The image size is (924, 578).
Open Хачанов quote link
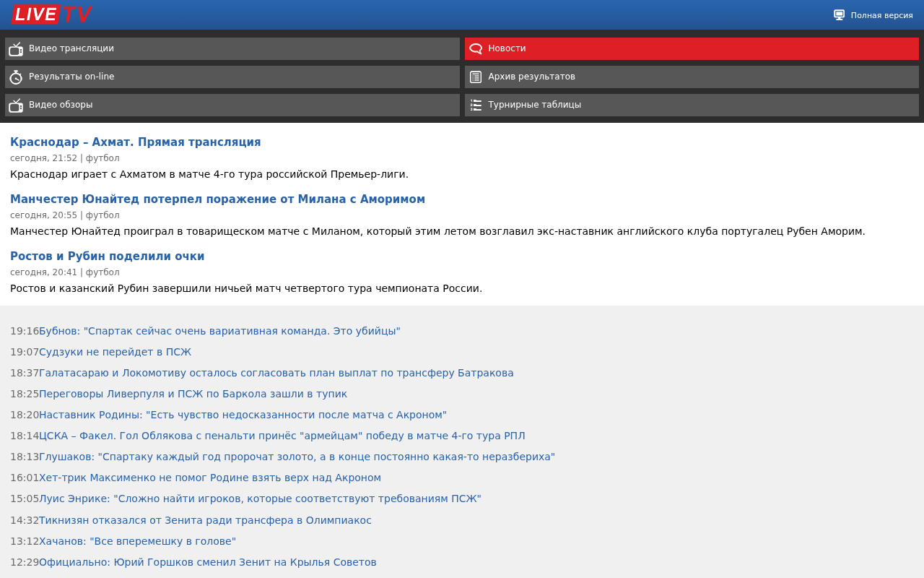137,541
